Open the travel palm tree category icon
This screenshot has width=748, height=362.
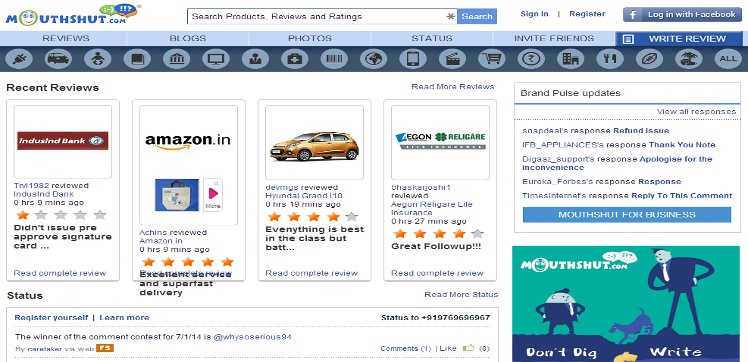point(688,59)
